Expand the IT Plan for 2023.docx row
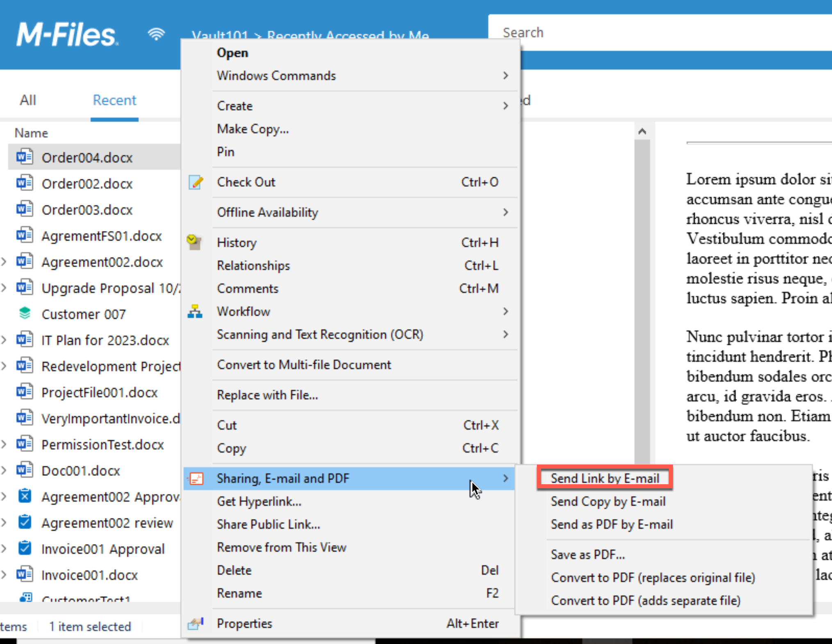Viewport: 832px width, 644px height. (x=4, y=340)
